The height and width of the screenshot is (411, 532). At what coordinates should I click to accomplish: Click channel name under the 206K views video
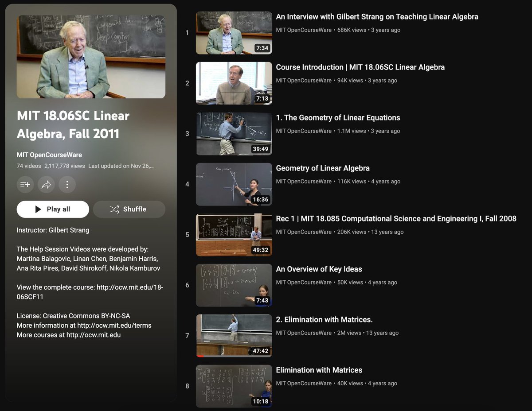click(304, 232)
